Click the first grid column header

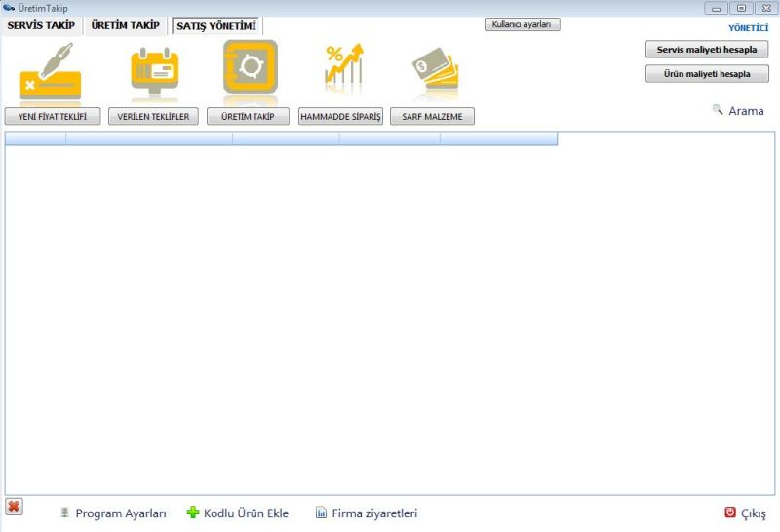[x=35, y=138]
